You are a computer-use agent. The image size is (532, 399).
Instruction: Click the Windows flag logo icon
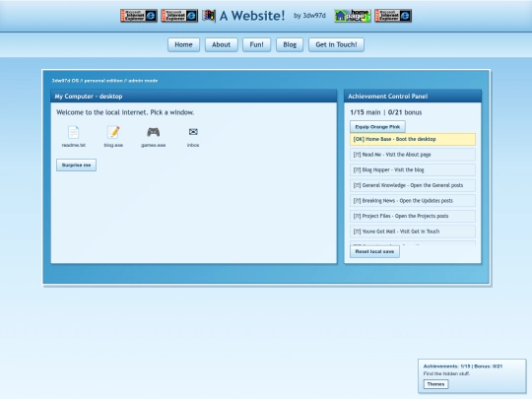(209, 16)
